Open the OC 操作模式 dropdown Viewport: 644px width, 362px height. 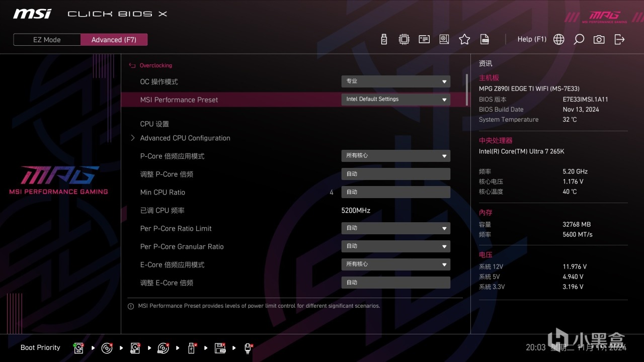point(396,81)
